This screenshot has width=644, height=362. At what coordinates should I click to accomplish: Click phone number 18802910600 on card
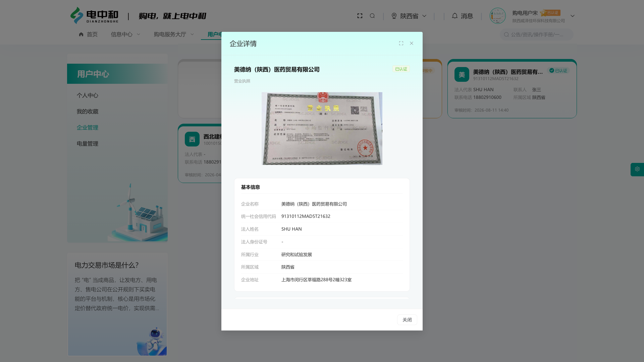click(x=487, y=97)
